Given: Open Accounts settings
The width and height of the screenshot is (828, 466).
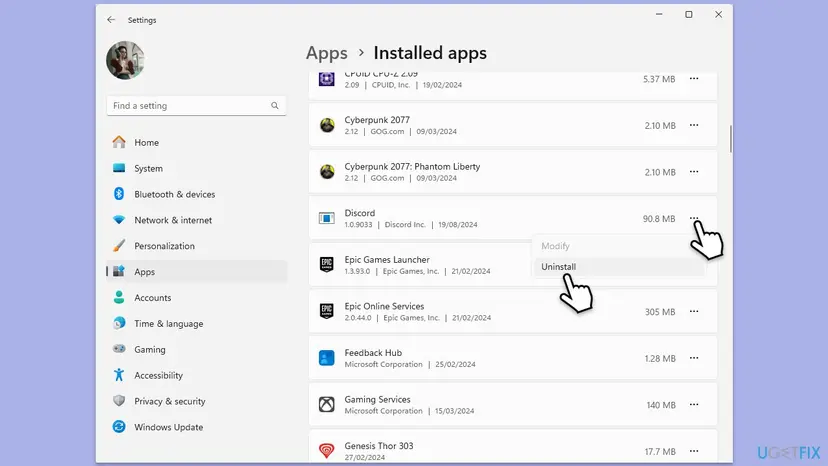Looking at the screenshot, I should coord(196,297).
